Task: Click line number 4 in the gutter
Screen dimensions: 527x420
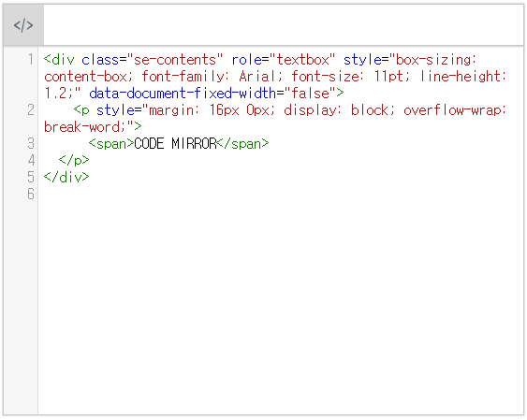Action: (31, 160)
